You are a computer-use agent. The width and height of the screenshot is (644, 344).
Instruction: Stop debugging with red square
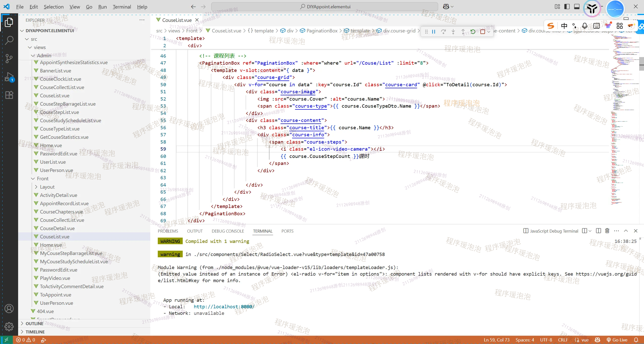tap(482, 32)
